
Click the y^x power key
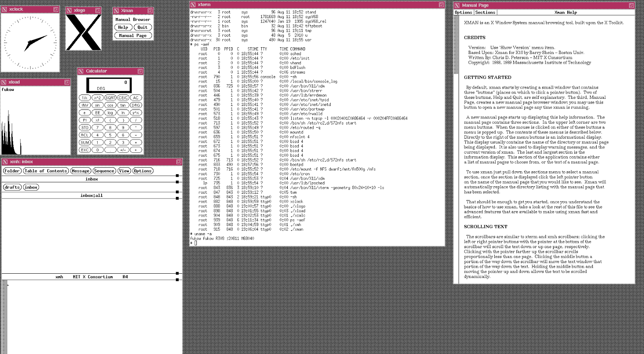(x=136, y=113)
